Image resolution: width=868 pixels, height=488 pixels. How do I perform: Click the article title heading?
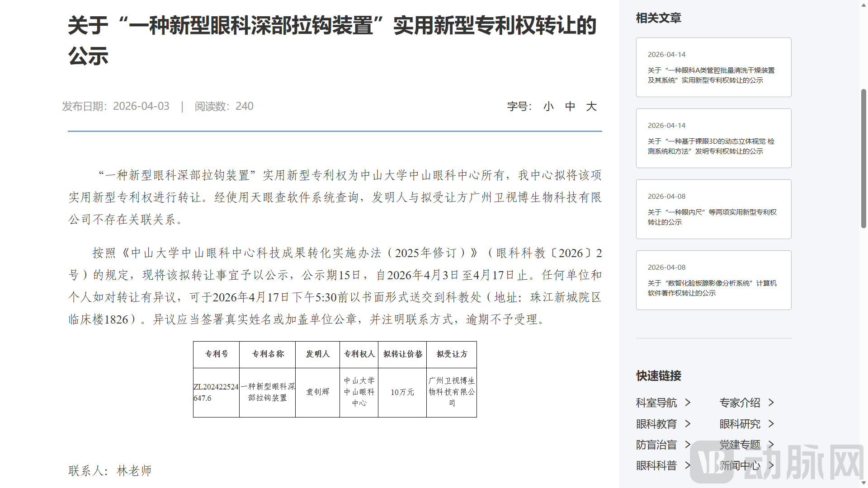coord(332,41)
